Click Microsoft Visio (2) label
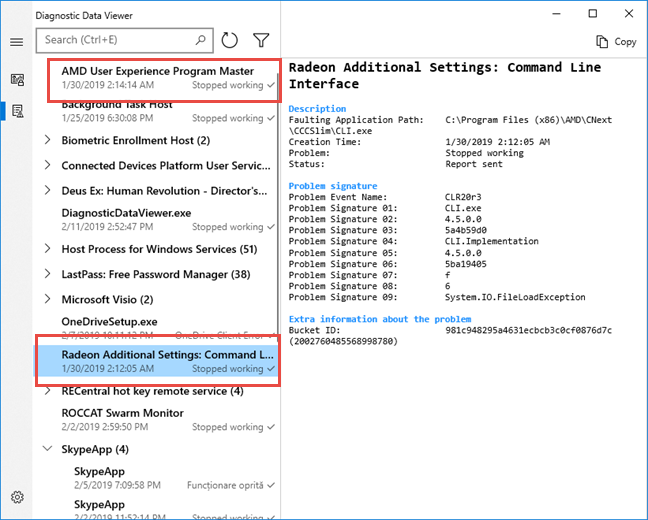Screen dimensions: 648x520 click(x=107, y=300)
